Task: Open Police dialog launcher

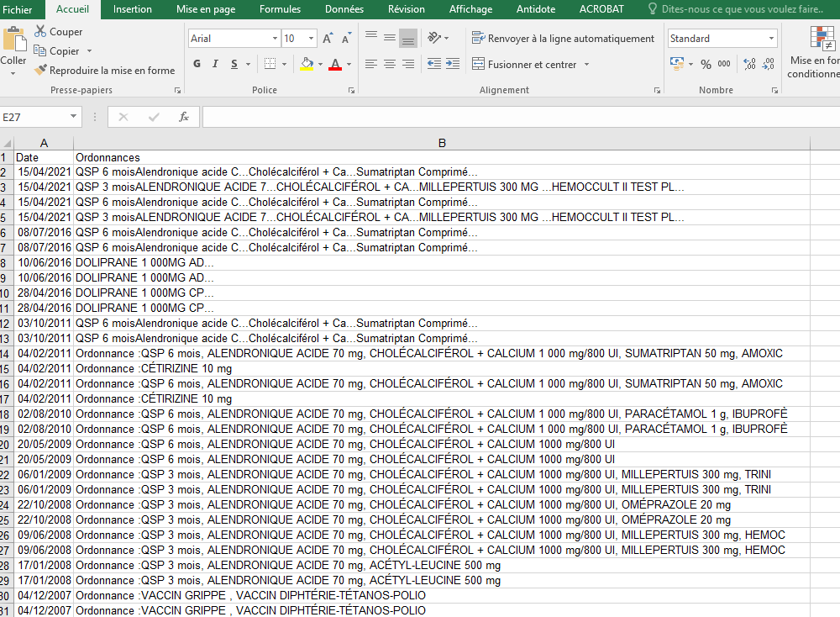Action: click(x=351, y=91)
